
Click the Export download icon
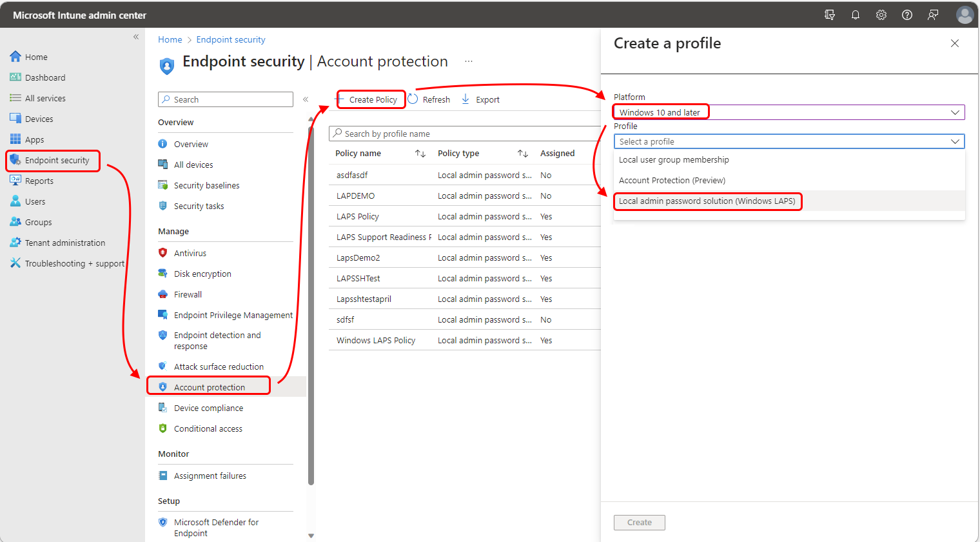[465, 99]
